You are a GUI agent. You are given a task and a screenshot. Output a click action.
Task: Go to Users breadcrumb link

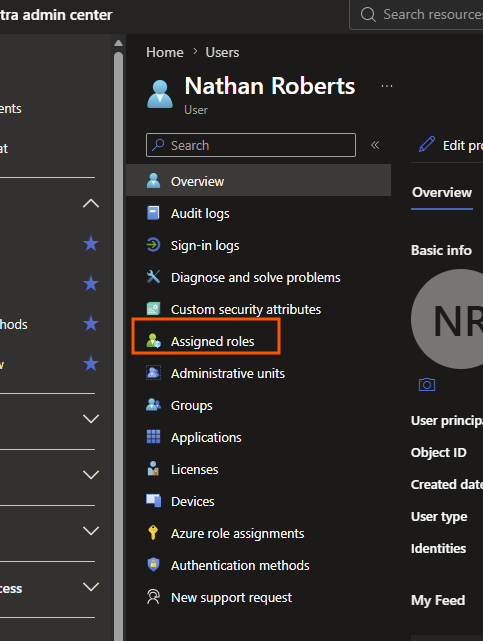pos(222,52)
